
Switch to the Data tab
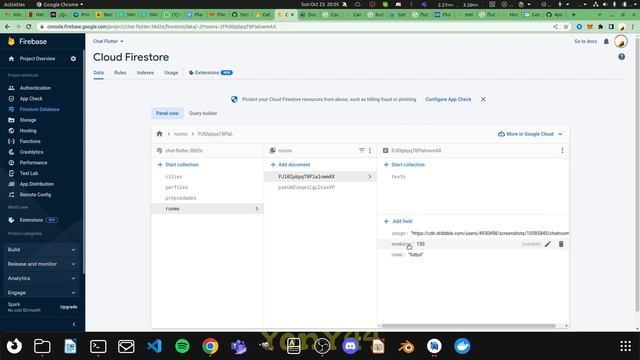(98, 73)
